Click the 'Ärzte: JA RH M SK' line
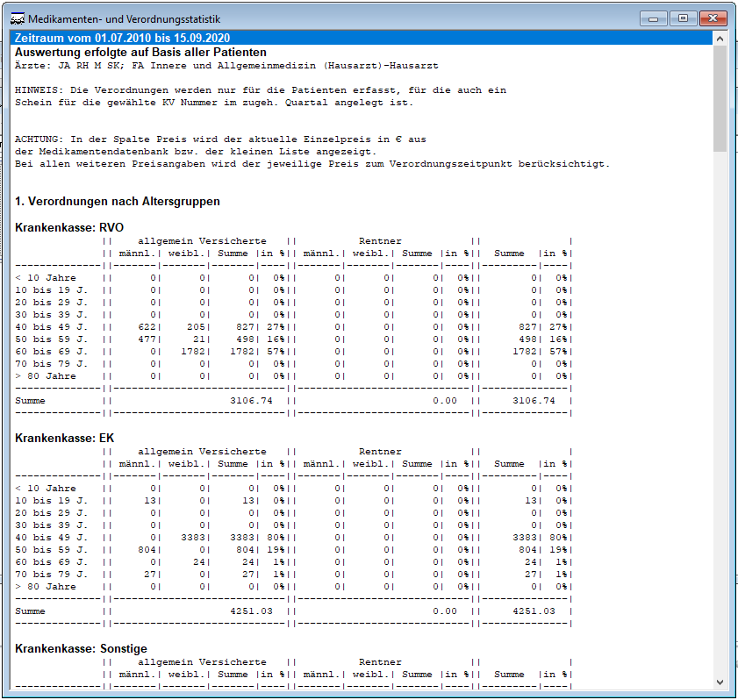The width and height of the screenshot is (738, 700). (226, 66)
